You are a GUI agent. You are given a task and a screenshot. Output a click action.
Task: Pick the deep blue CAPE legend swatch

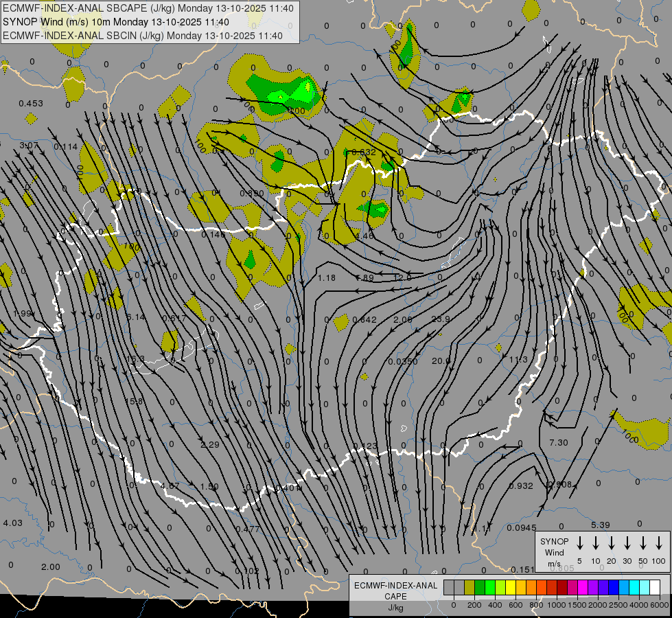[613, 587]
